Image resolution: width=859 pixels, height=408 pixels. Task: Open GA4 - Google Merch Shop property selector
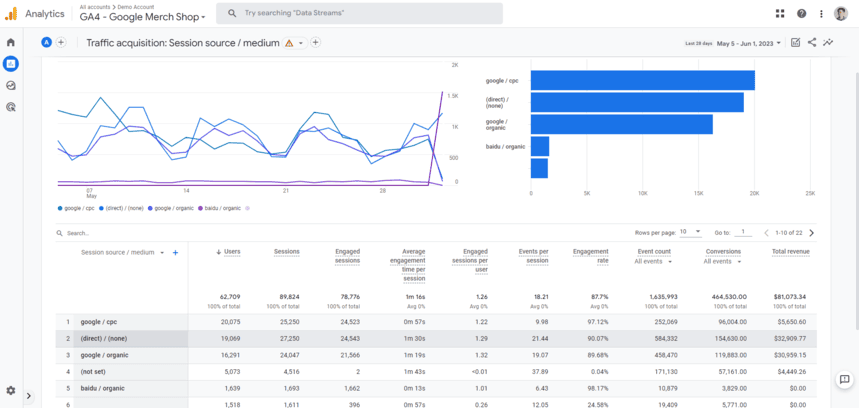(143, 18)
